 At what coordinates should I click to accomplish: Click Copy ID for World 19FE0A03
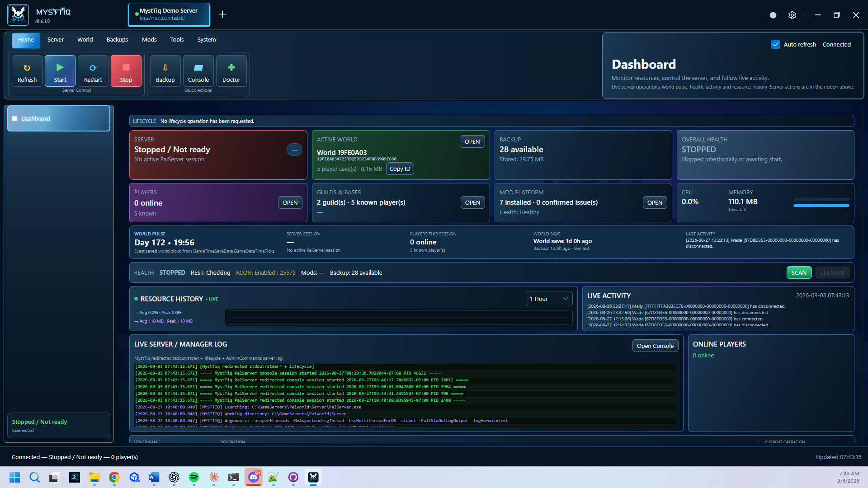pos(400,169)
